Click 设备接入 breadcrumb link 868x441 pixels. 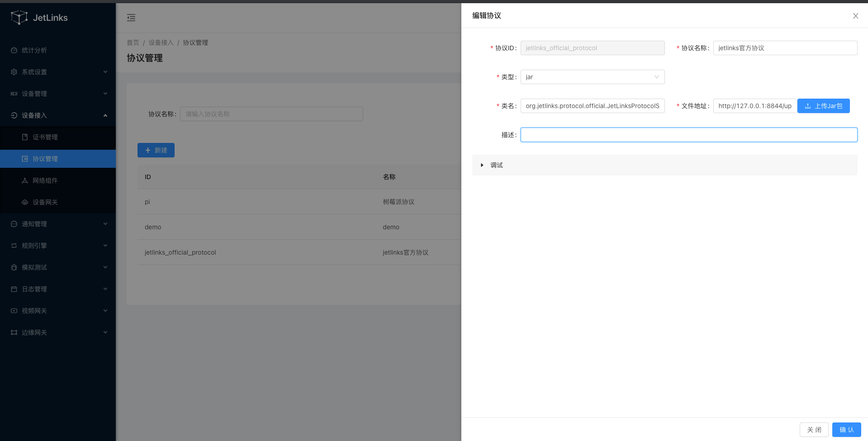pos(161,43)
